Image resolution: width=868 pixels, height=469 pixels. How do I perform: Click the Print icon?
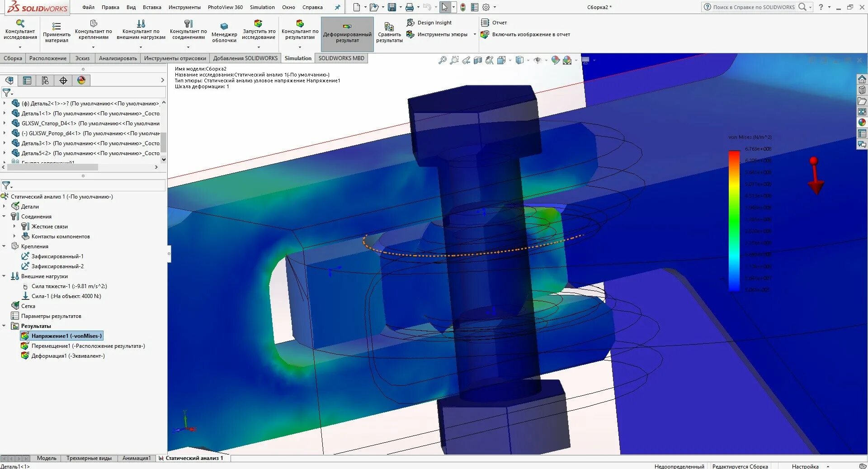pyautogui.click(x=409, y=7)
